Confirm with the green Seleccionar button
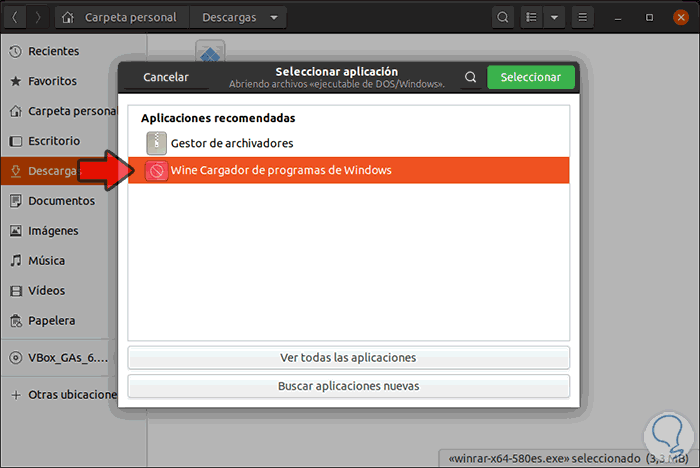Viewport: 700px width, 468px height. coord(530,77)
